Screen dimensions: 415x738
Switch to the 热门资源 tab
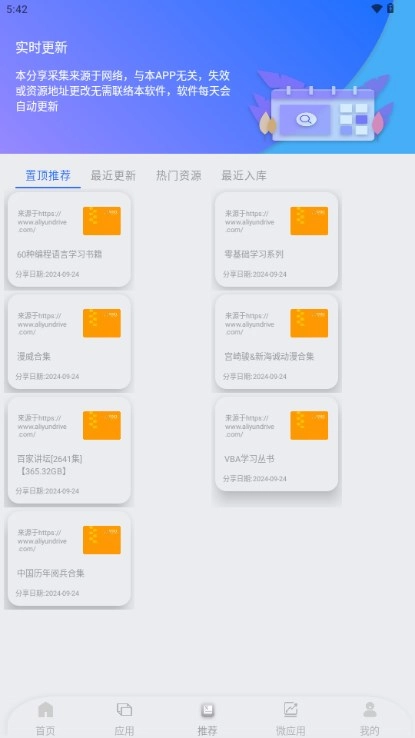coord(179,176)
